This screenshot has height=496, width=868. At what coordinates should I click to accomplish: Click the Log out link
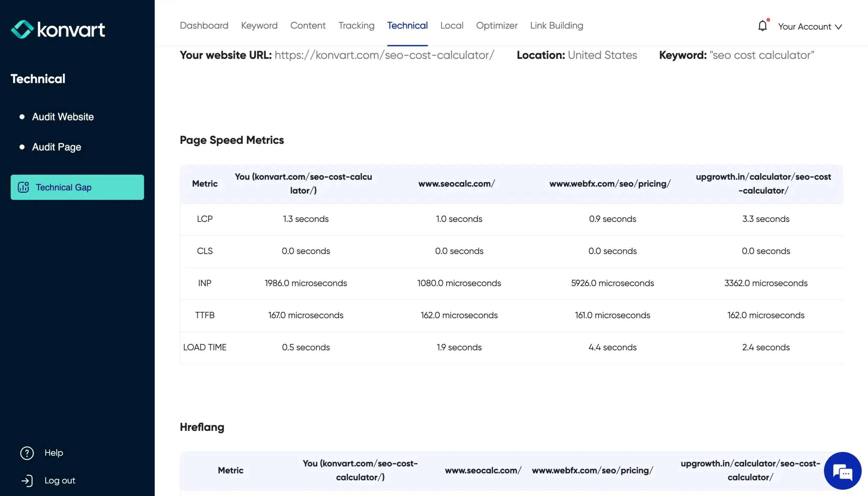(x=60, y=480)
